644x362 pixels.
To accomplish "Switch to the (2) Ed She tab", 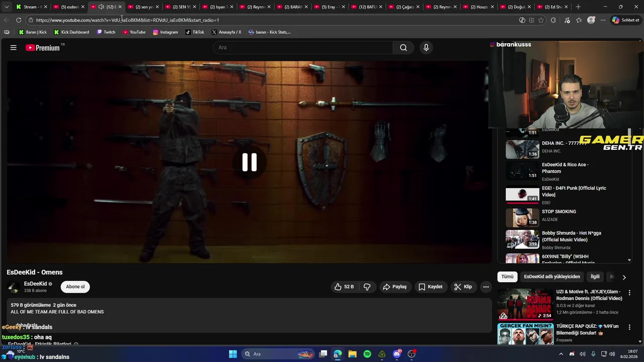I will tap(552, 7).
